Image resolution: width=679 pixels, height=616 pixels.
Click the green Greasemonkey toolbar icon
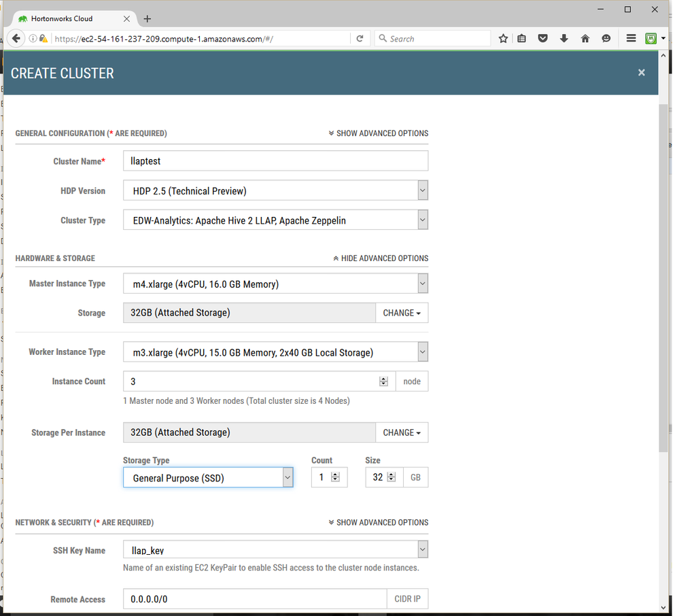coord(650,38)
